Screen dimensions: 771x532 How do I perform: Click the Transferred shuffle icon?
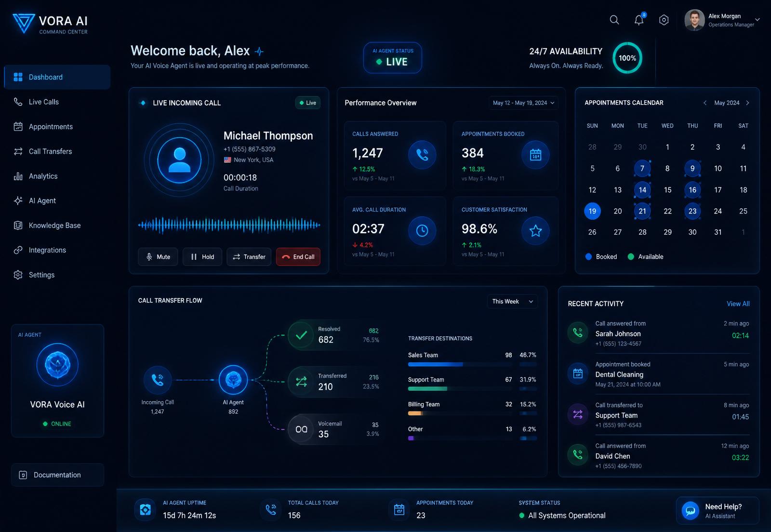[301, 382]
